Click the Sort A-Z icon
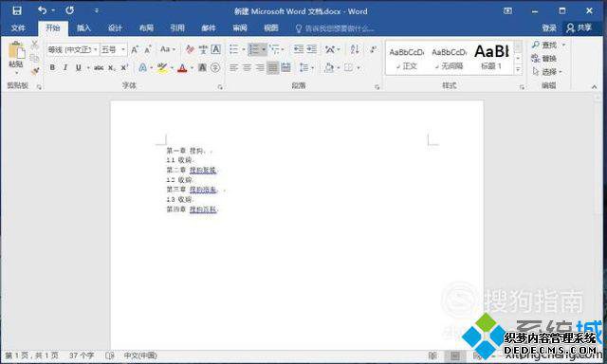607x364 pixels. click(355, 49)
